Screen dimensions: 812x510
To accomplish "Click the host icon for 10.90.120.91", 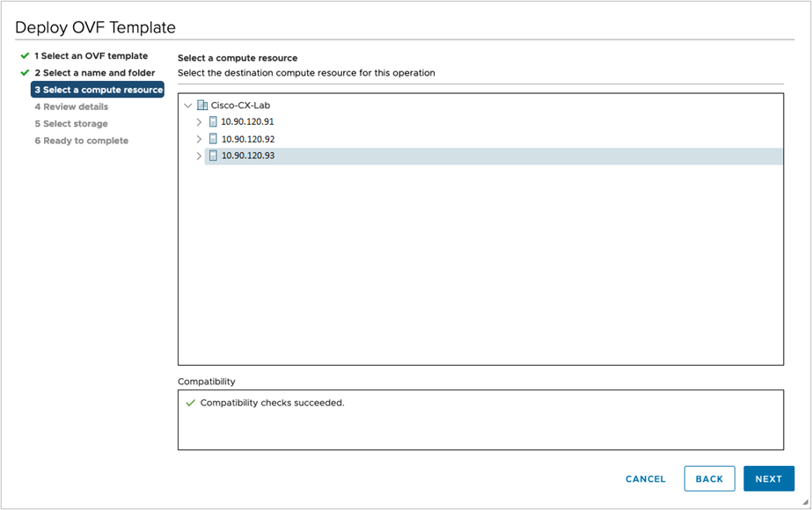I will [213, 121].
